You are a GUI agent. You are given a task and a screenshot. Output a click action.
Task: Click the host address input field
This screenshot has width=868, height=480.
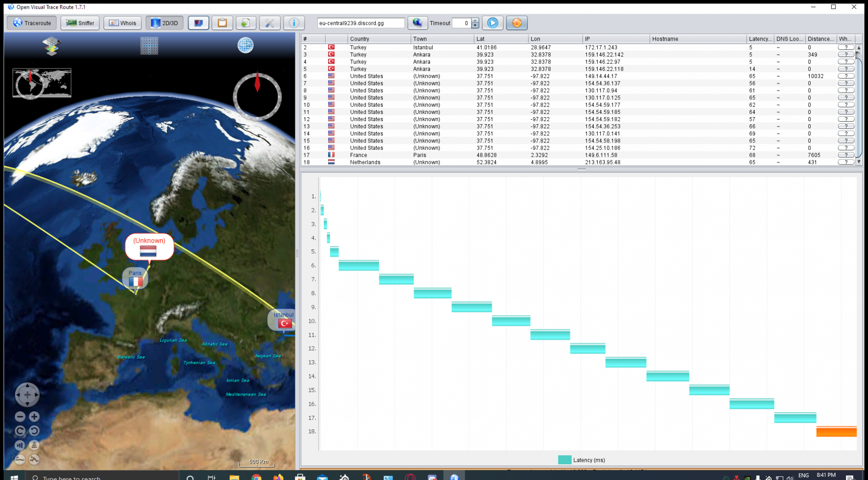(360, 23)
